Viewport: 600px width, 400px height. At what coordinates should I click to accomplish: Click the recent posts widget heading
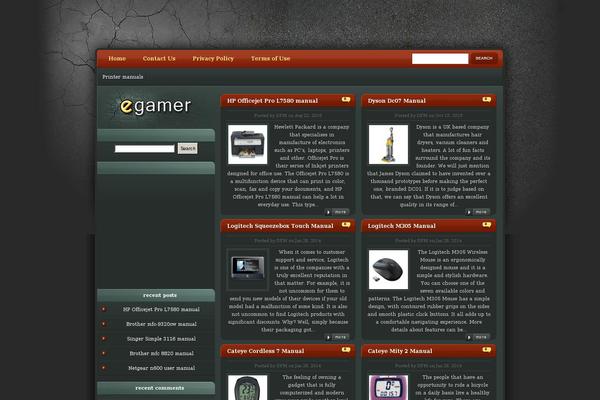(x=160, y=295)
